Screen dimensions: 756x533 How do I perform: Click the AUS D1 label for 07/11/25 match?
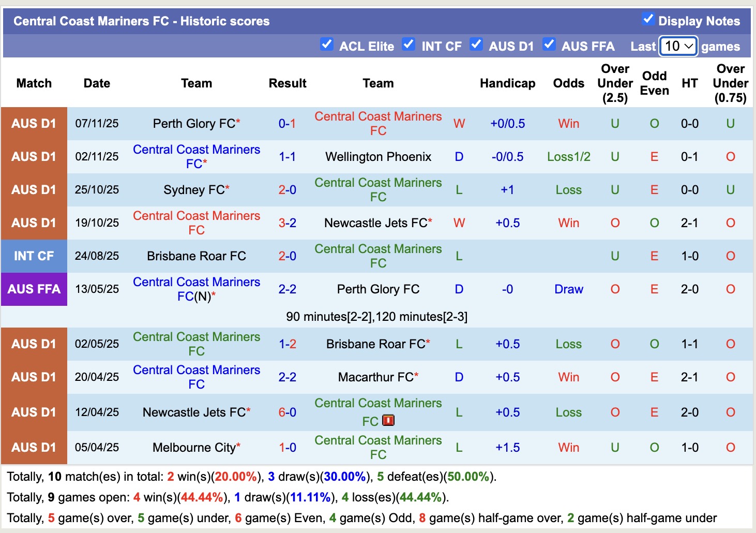tap(34, 124)
